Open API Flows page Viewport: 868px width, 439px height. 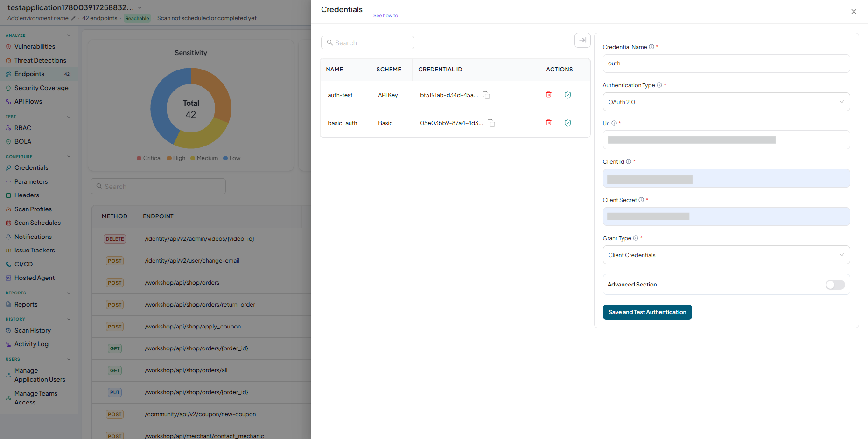(x=28, y=102)
